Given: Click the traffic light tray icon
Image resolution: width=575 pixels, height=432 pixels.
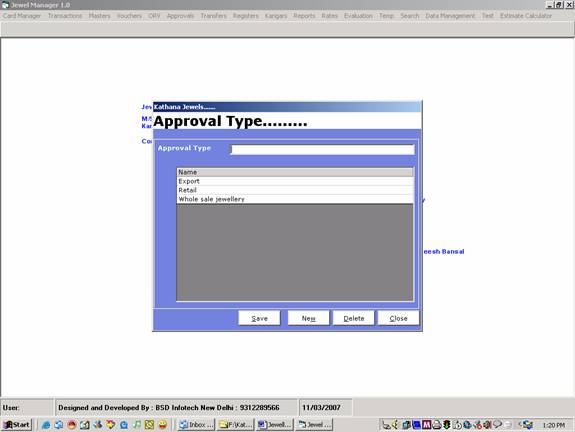Looking at the screenshot, I should click(447, 425).
